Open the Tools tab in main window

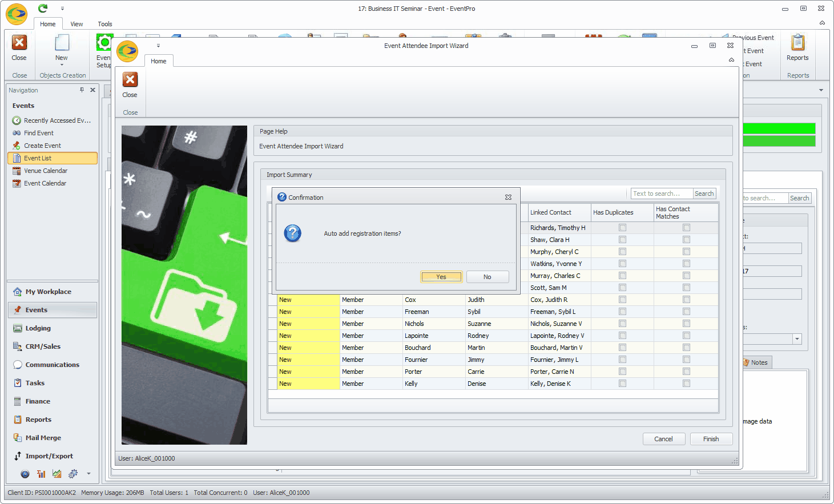point(105,24)
